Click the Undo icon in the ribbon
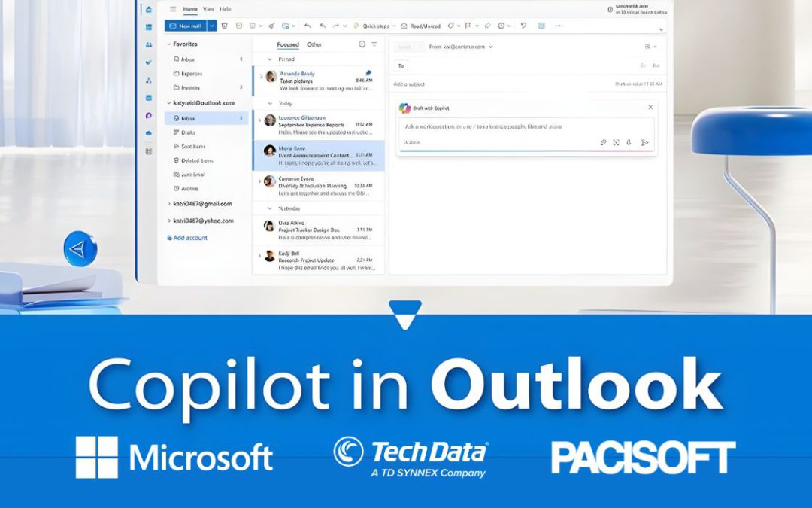The height and width of the screenshot is (508, 812). [x=524, y=26]
